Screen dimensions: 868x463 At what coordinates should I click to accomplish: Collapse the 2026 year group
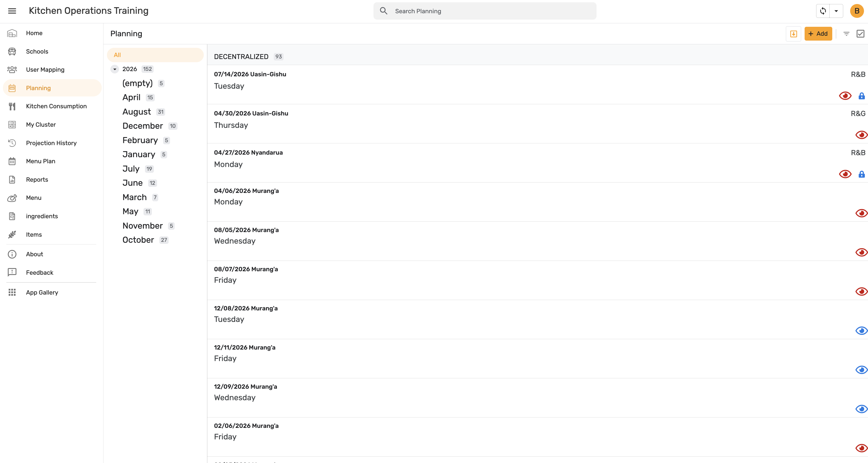click(115, 69)
